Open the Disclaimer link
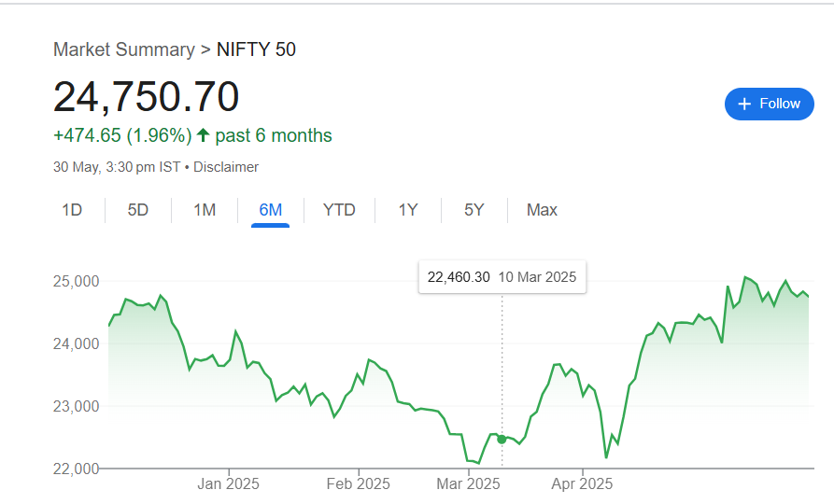Viewport: 834px width, 504px height. point(226,167)
